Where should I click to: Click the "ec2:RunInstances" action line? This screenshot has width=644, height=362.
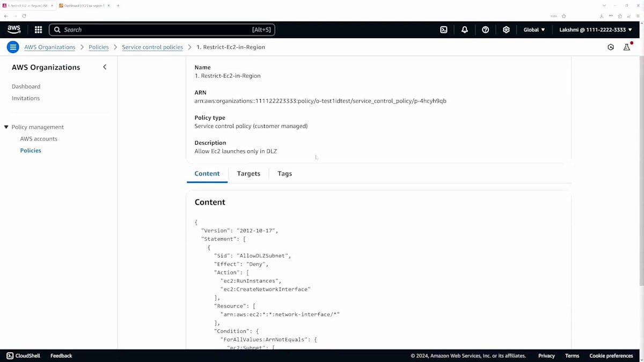(251, 281)
